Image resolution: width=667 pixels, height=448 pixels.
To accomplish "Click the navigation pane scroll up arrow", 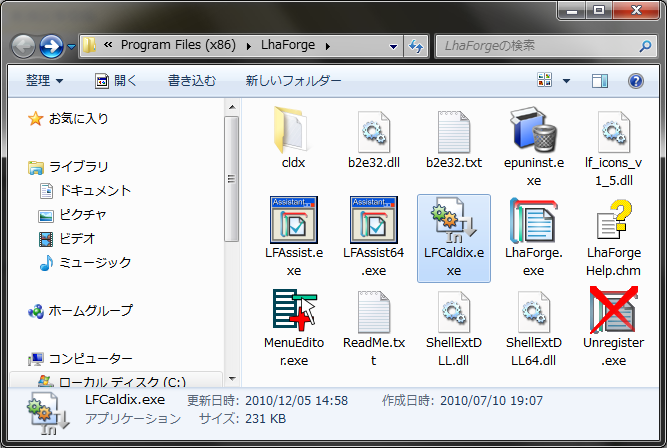I will click(x=232, y=107).
